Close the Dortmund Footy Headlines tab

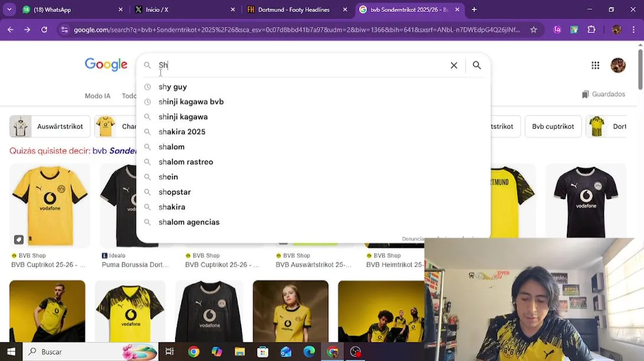click(x=345, y=10)
